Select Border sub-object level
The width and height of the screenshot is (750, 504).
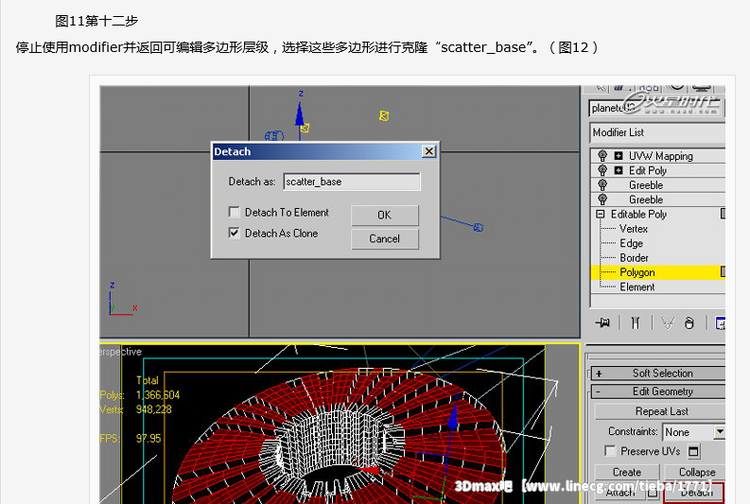point(634,258)
